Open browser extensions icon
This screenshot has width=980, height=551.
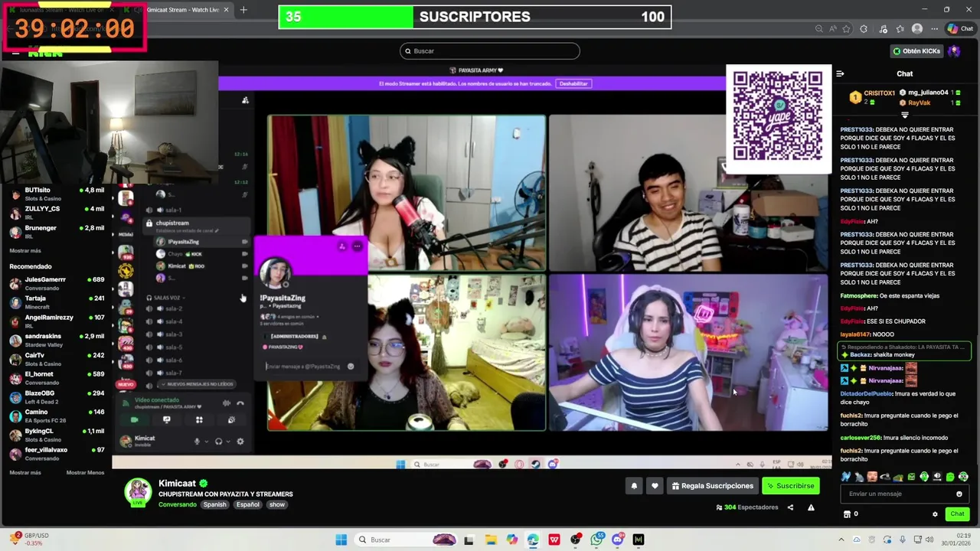864,29
